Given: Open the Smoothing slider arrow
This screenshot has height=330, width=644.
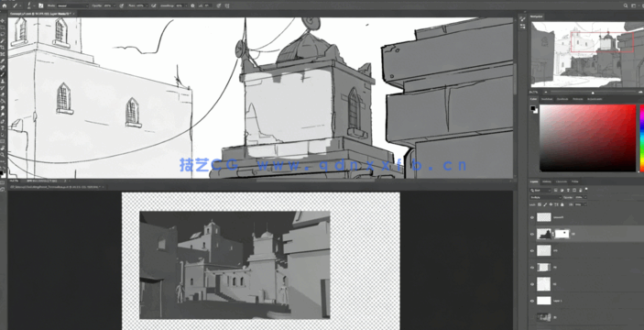Looking at the screenshot, I should tap(186, 5).
